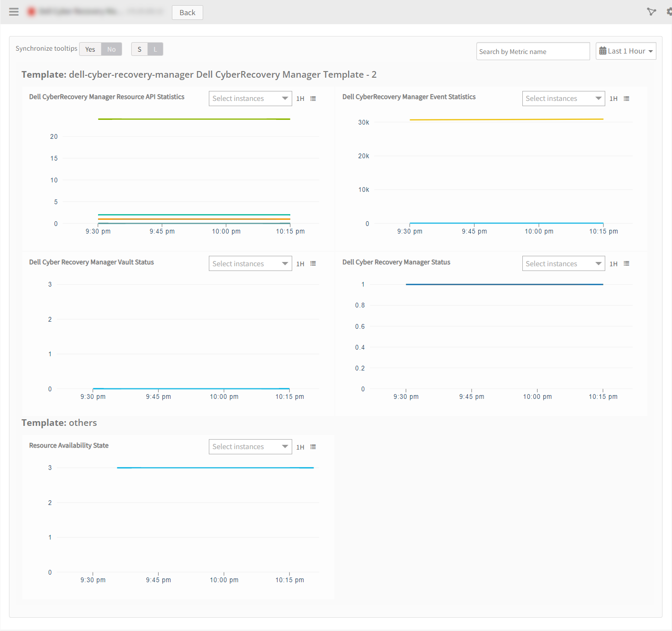This screenshot has height=631, width=672.
Task: Open the settings gear icon
Action: (x=669, y=12)
